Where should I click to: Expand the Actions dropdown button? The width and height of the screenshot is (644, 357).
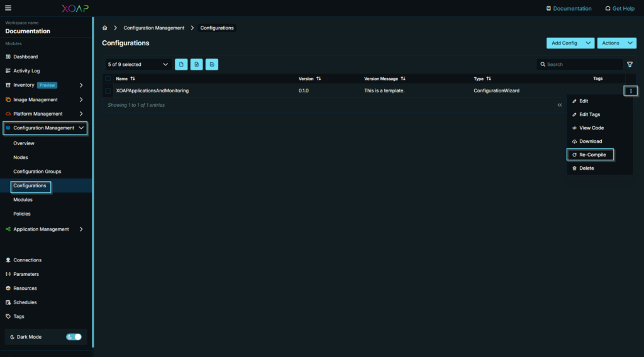[616, 43]
